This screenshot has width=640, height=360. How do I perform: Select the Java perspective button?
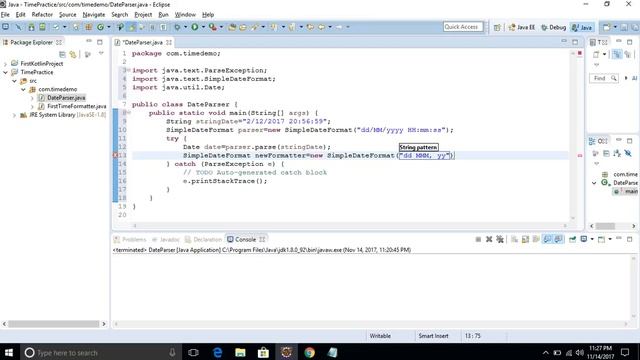582,27
